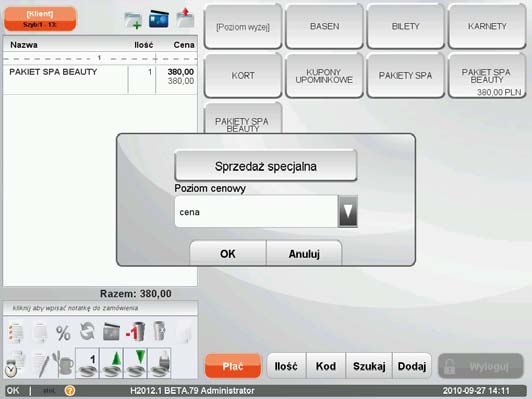
Task: Go up with the [Poziom wyżej] tile
Action: click(x=243, y=26)
